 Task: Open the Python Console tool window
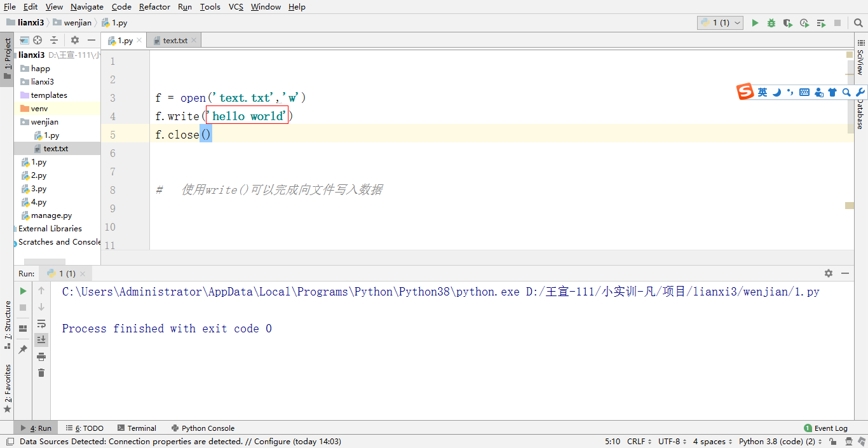[x=202, y=428]
